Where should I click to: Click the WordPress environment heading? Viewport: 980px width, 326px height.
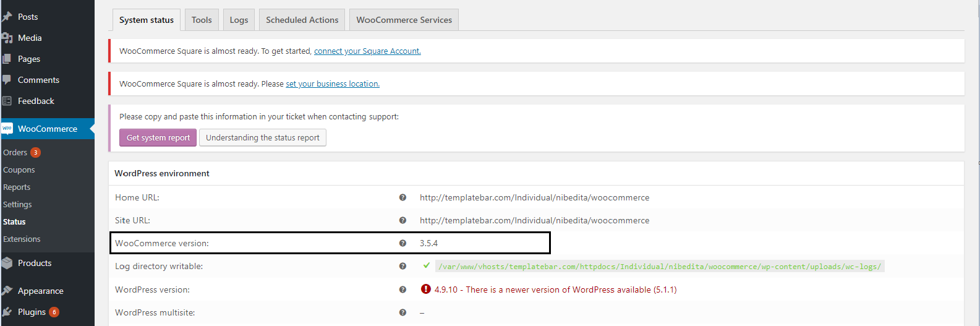tap(162, 173)
